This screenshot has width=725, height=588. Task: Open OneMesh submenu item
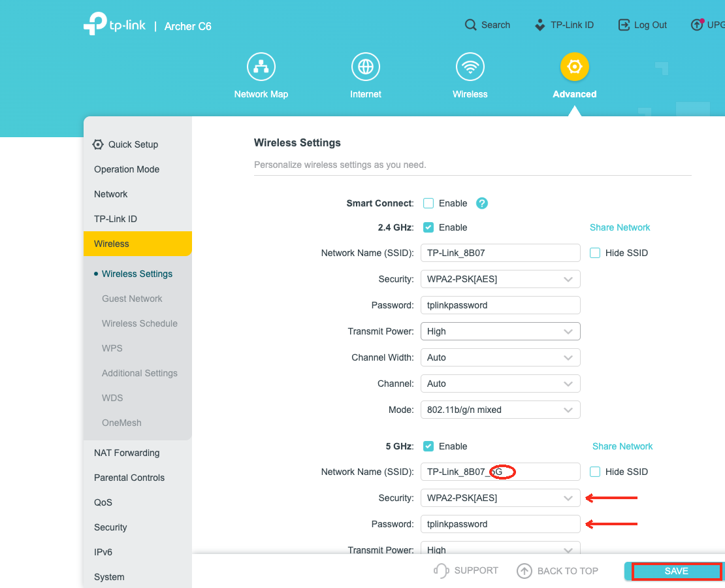point(121,422)
